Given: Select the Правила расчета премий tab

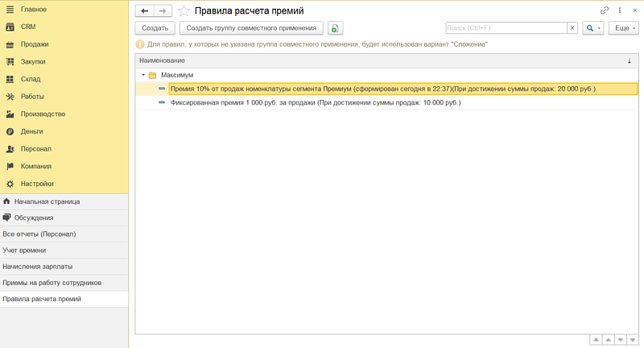Looking at the screenshot, I should click(x=64, y=299).
